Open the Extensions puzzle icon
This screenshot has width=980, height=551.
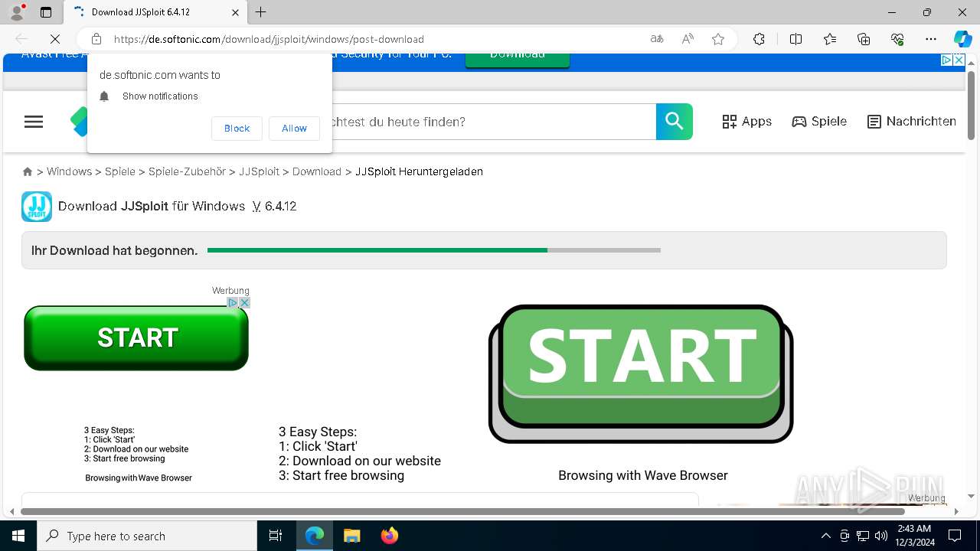click(759, 39)
